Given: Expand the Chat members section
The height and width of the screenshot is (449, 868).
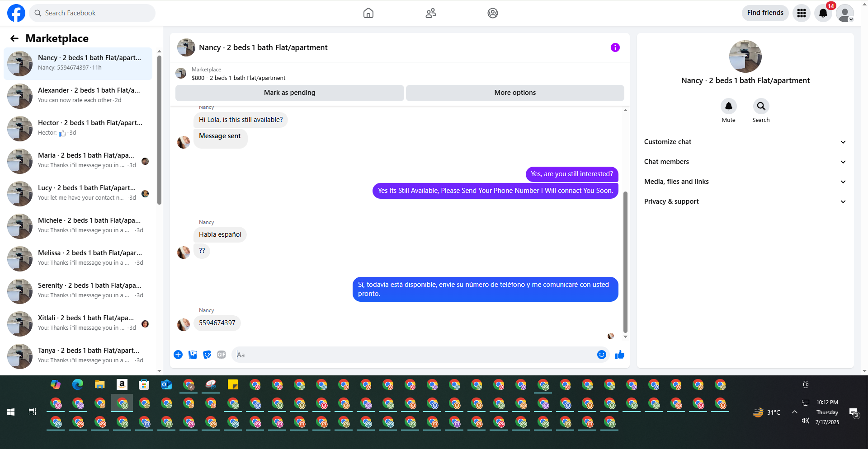Looking at the screenshot, I should (x=745, y=162).
